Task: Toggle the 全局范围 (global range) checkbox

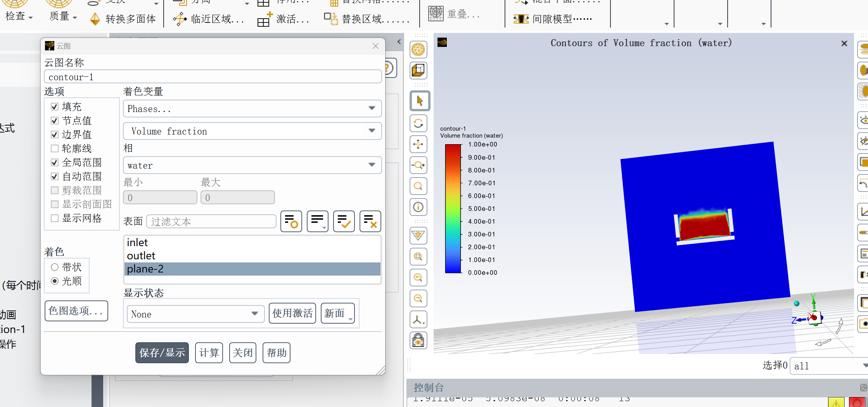Action: click(55, 162)
